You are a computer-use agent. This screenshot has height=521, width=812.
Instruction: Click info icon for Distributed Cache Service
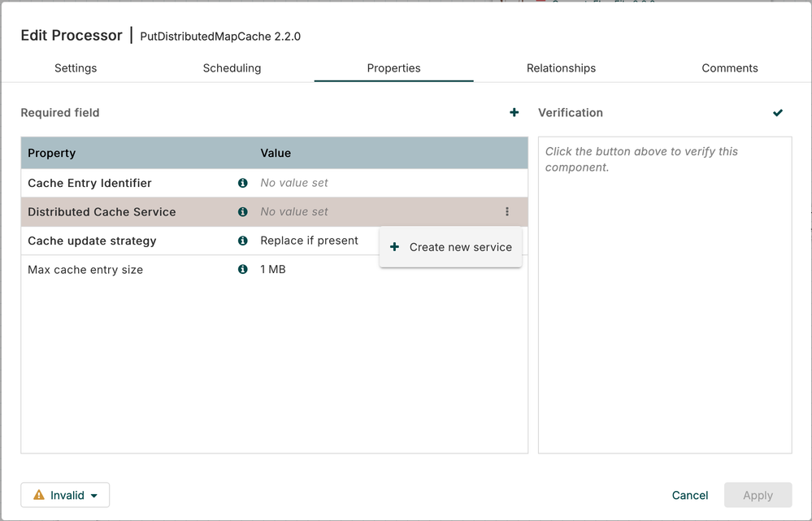coord(242,211)
